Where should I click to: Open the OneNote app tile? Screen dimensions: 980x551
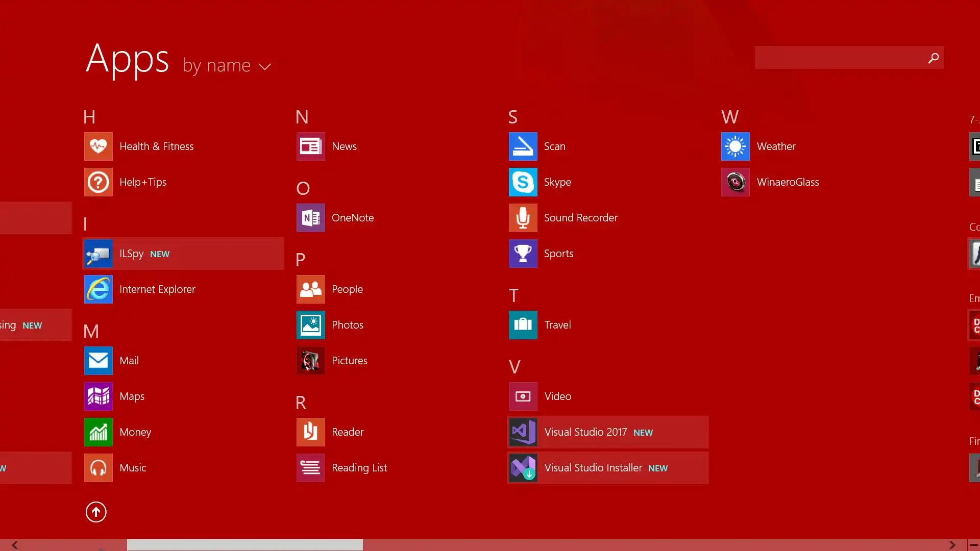coord(310,218)
